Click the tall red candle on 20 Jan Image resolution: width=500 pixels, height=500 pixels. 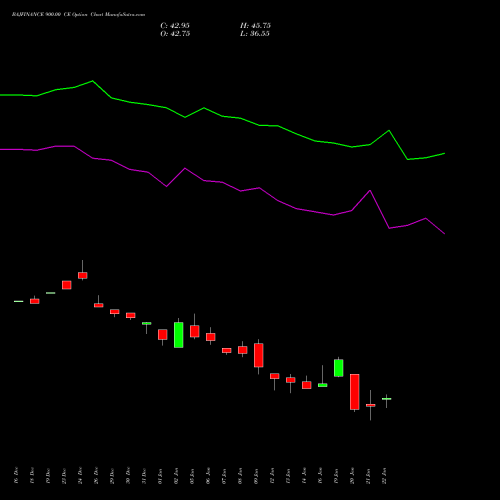pos(355,392)
